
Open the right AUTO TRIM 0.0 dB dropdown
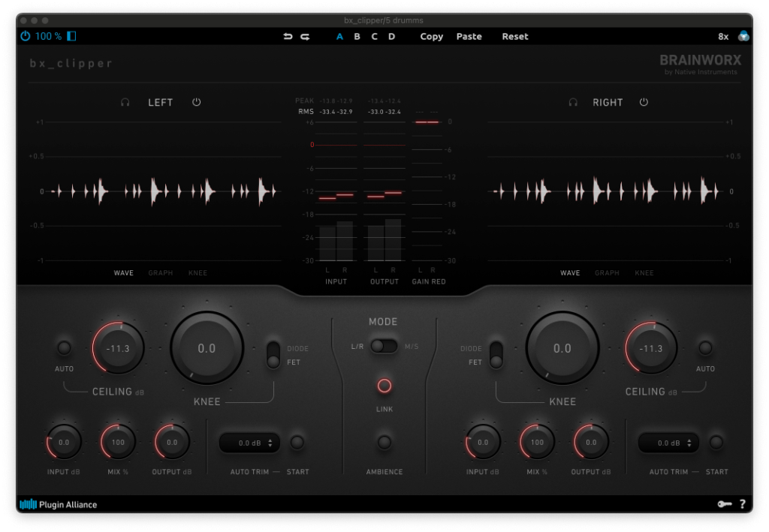coord(668,443)
